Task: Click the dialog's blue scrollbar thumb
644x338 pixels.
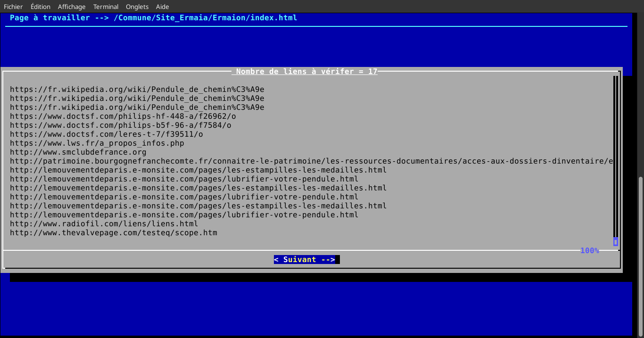Action: (615, 242)
